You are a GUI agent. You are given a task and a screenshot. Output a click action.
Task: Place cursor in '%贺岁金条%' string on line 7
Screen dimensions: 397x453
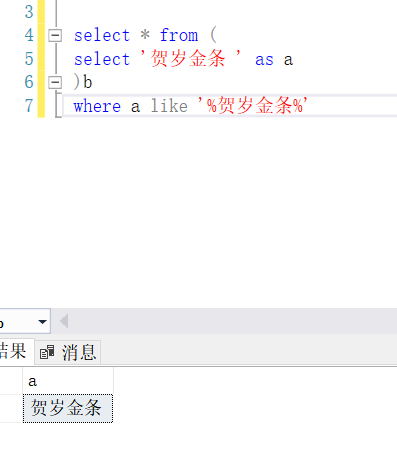pos(252,106)
